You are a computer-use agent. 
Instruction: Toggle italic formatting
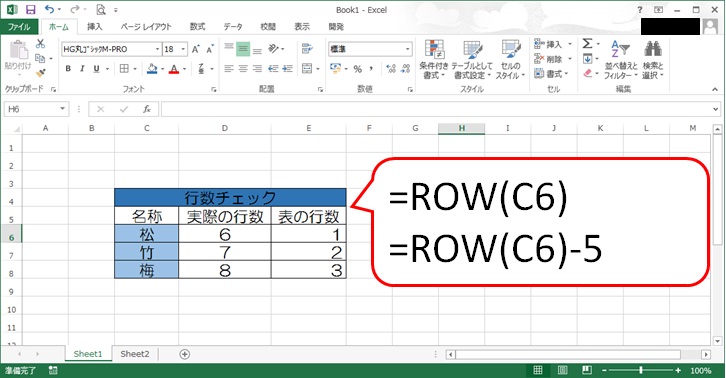(x=82, y=69)
